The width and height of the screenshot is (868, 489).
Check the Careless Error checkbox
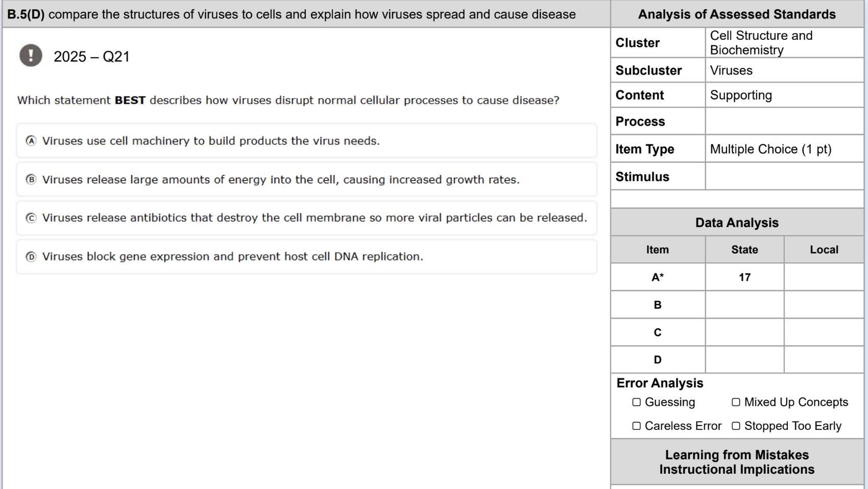[x=636, y=426]
